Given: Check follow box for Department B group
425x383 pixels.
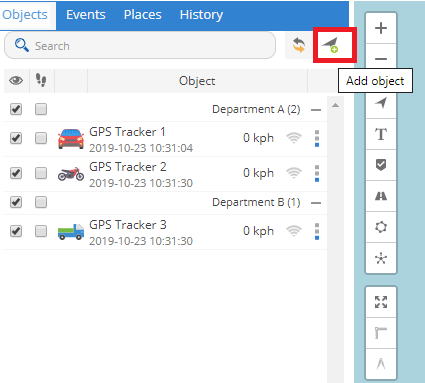Looking at the screenshot, I should point(41,202).
